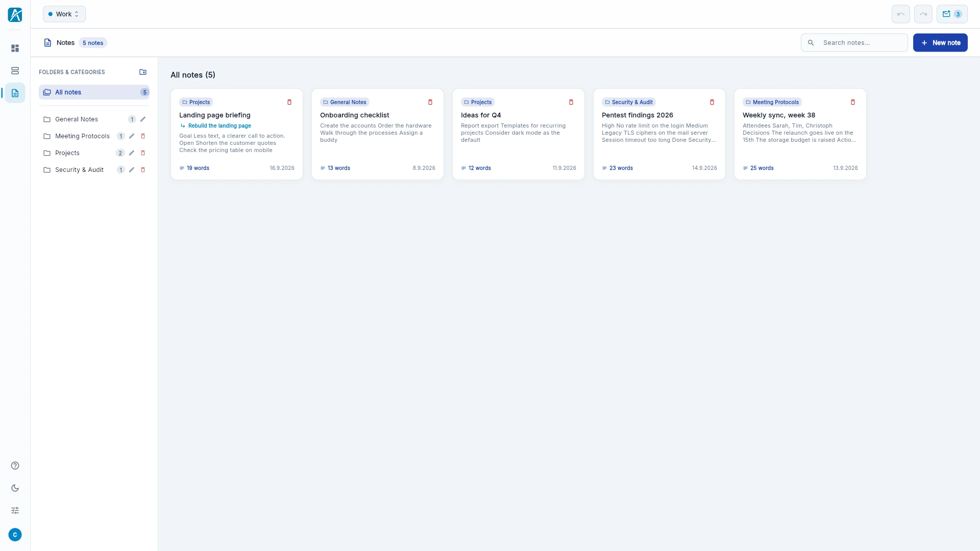The width and height of the screenshot is (980, 551).
Task: Edit the Meeting Protocols folder
Action: [x=132, y=136]
